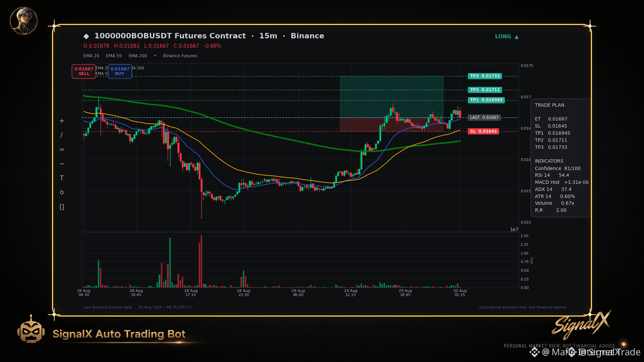Click the red SL 0.01645 chart price tag
The image size is (644, 362).
coord(483,132)
